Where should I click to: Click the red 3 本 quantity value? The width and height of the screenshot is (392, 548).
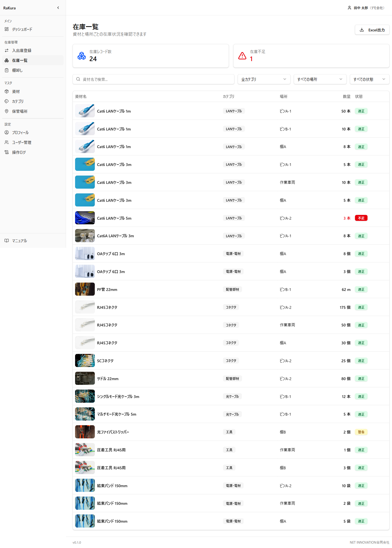347,218
